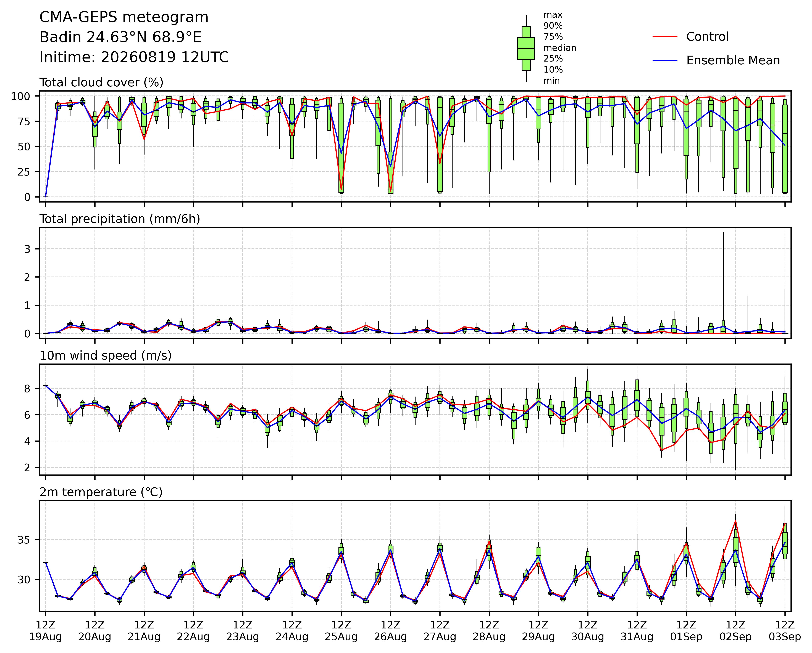Click the blue Ensemble Mean legend line
This screenshot has width=812, height=653.
click(665, 61)
